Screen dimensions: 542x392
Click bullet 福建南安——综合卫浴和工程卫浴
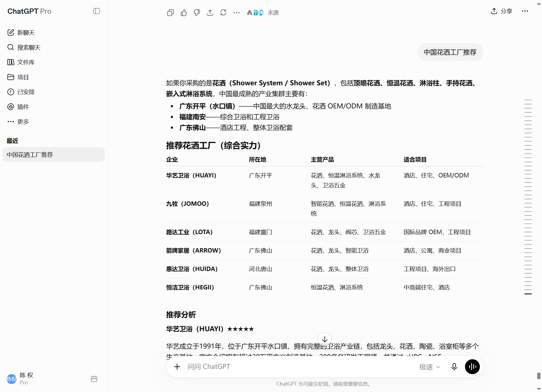(229, 117)
